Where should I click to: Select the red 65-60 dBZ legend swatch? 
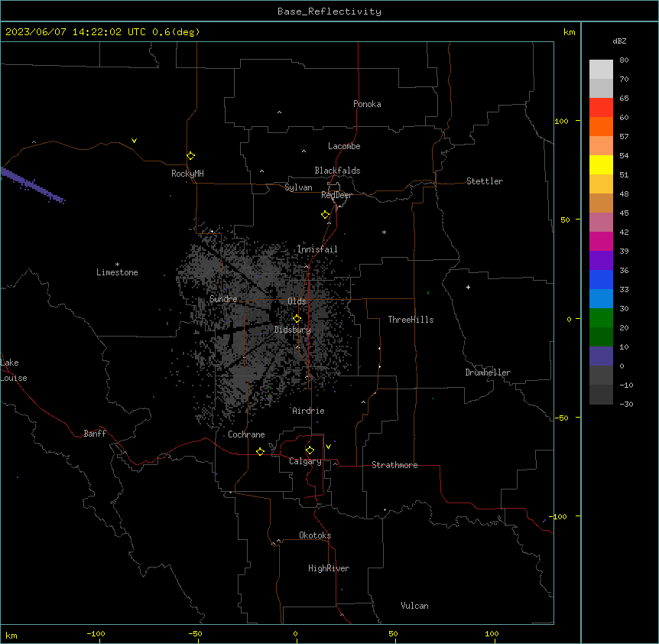(601, 107)
